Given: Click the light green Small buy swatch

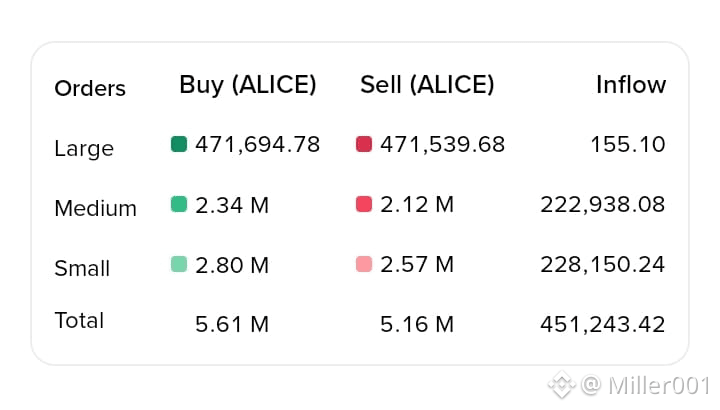Looking at the screenshot, I should tap(179, 264).
